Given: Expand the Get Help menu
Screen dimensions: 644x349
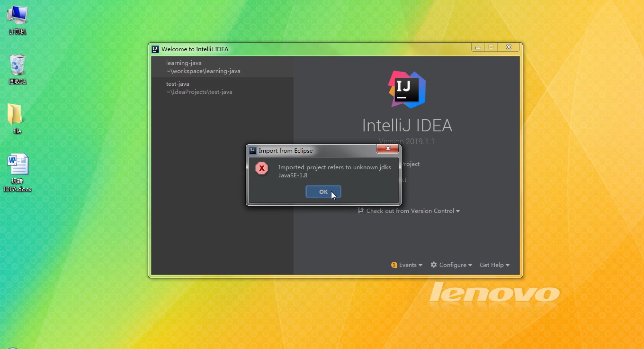Looking at the screenshot, I should pyautogui.click(x=494, y=265).
